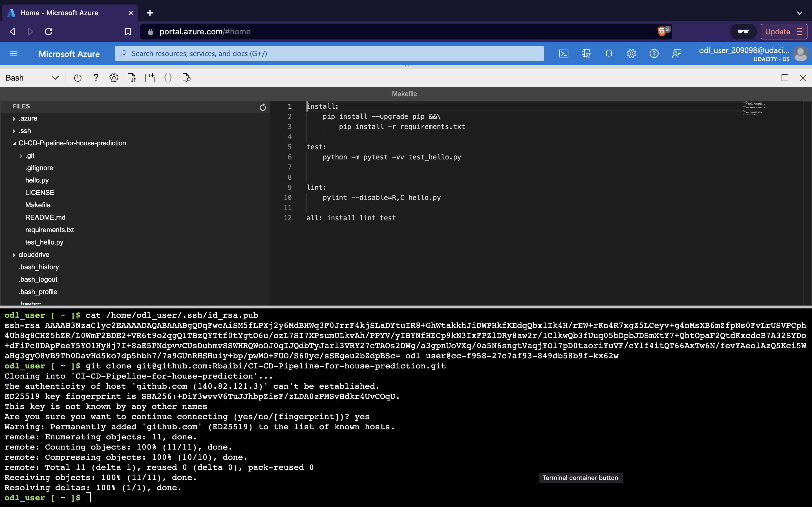Open the Azure portal hamburger menu
The height and width of the screenshot is (507, 812).
click(14, 54)
